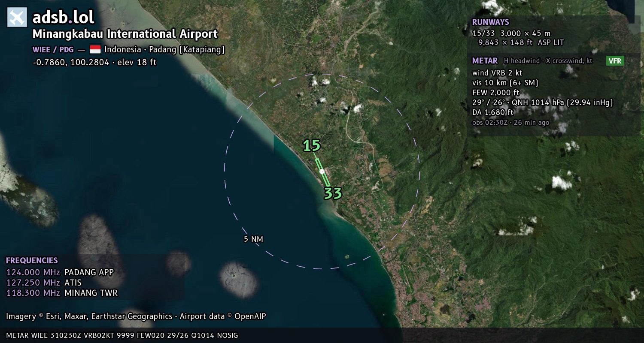Click Minangkabau International Airport heading
644x343 pixels.
pos(125,34)
